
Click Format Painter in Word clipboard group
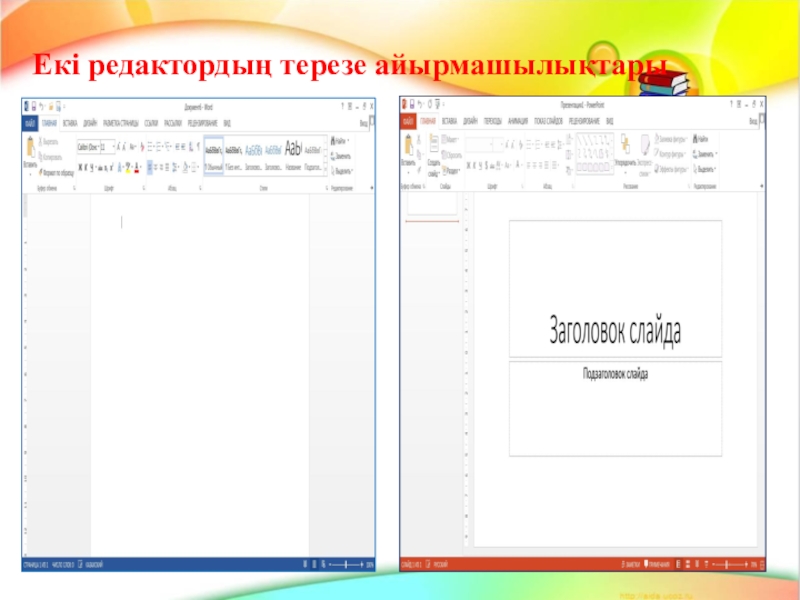click(x=57, y=173)
